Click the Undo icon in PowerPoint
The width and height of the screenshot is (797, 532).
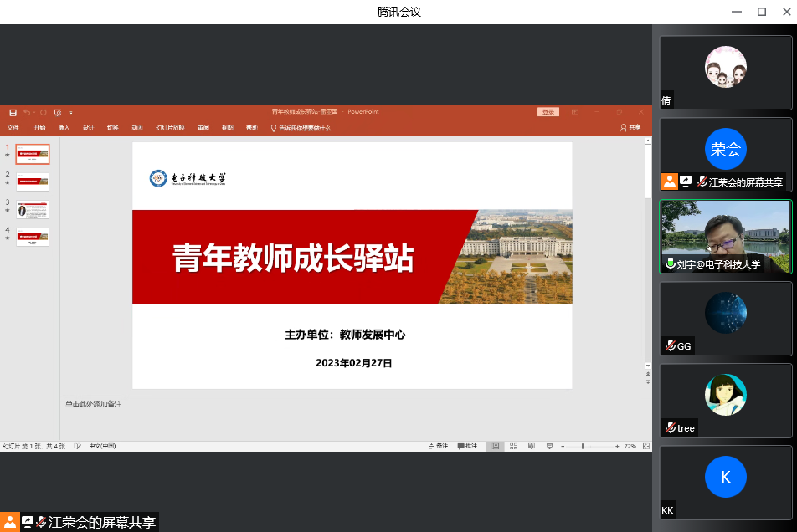(x=26, y=112)
